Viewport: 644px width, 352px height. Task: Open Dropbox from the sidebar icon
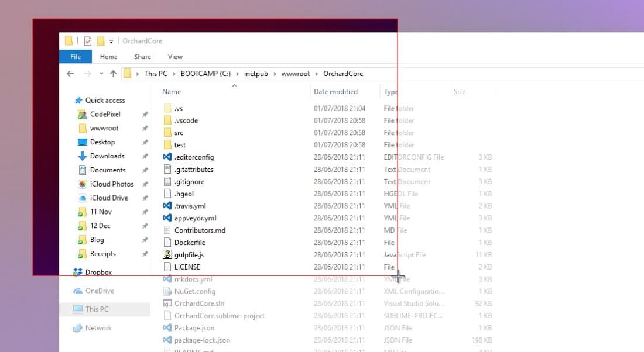[x=78, y=272]
